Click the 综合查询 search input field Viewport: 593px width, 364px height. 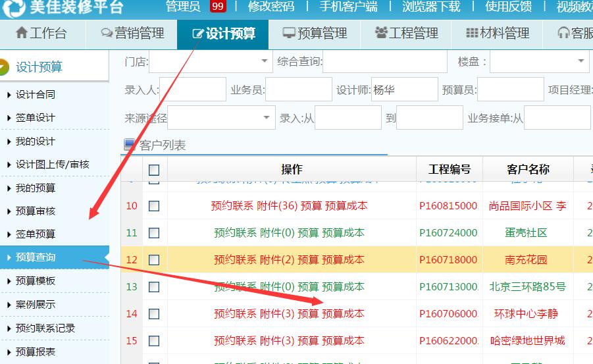[384, 62]
